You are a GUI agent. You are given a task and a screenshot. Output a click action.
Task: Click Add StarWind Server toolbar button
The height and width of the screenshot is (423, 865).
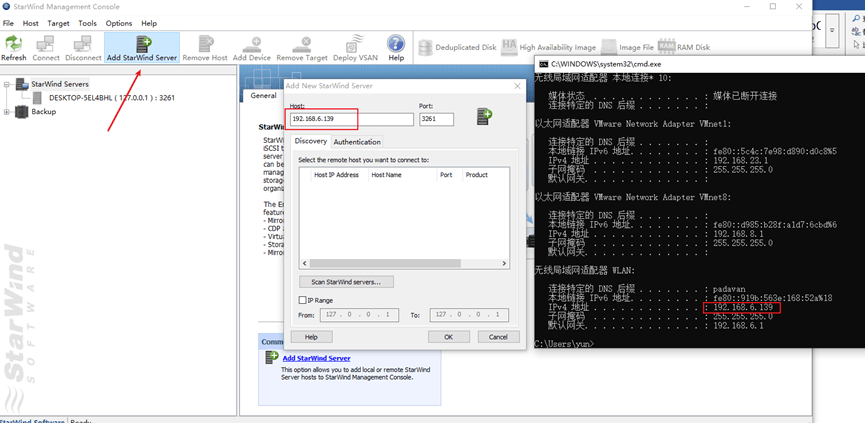pyautogui.click(x=142, y=47)
